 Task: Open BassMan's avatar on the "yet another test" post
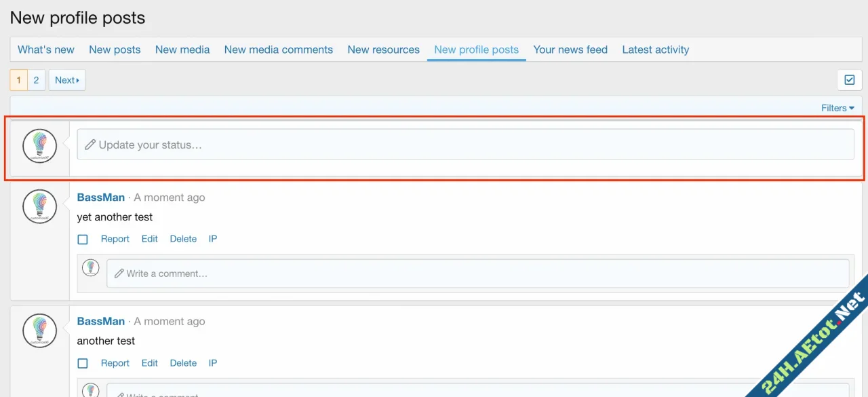pos(39,206)
